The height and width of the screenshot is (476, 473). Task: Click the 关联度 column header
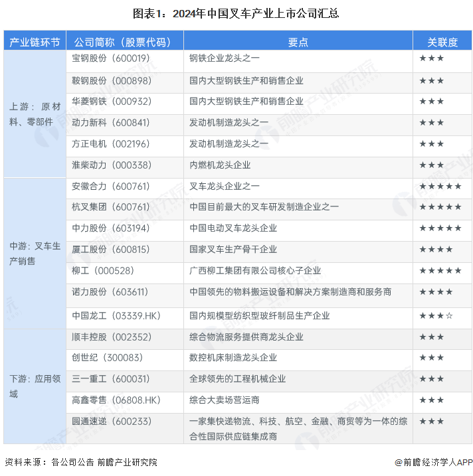pyautogui.click(x=442, y=40)
